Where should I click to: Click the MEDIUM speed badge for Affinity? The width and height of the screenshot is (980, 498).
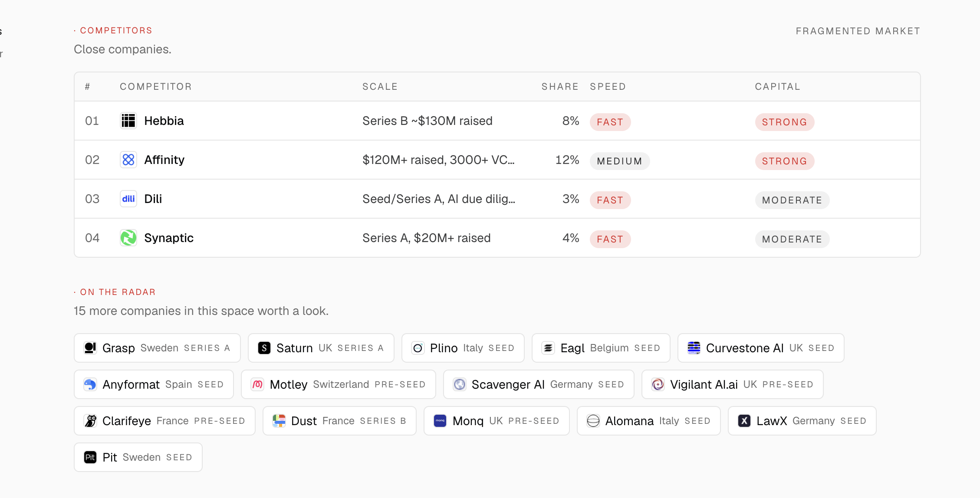click(620, 161)
